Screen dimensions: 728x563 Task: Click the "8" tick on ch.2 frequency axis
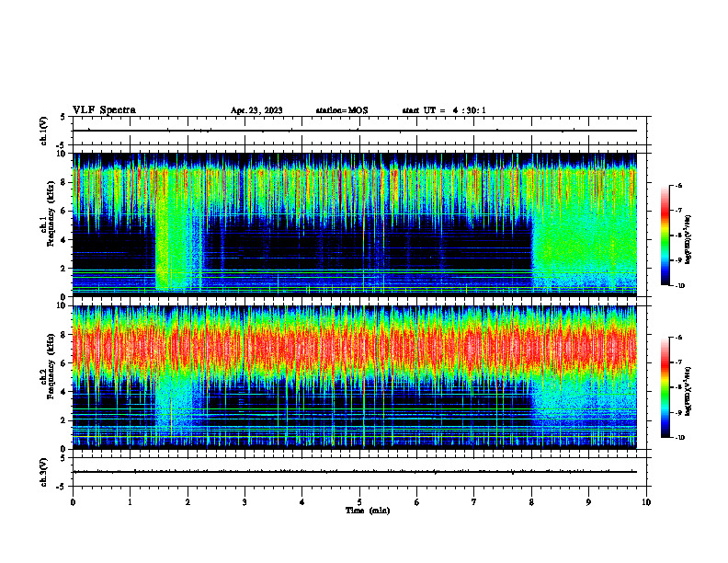coord(64,335)
